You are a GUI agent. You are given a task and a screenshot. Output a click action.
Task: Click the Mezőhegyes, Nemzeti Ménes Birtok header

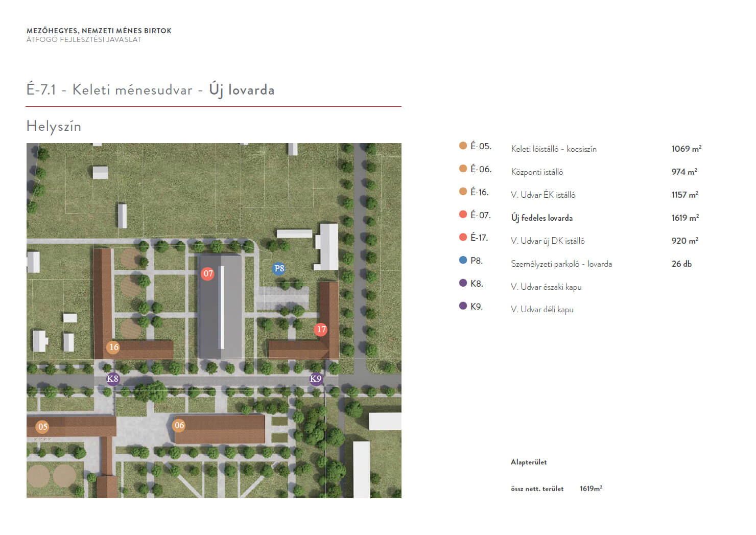(x=99, y=31)
